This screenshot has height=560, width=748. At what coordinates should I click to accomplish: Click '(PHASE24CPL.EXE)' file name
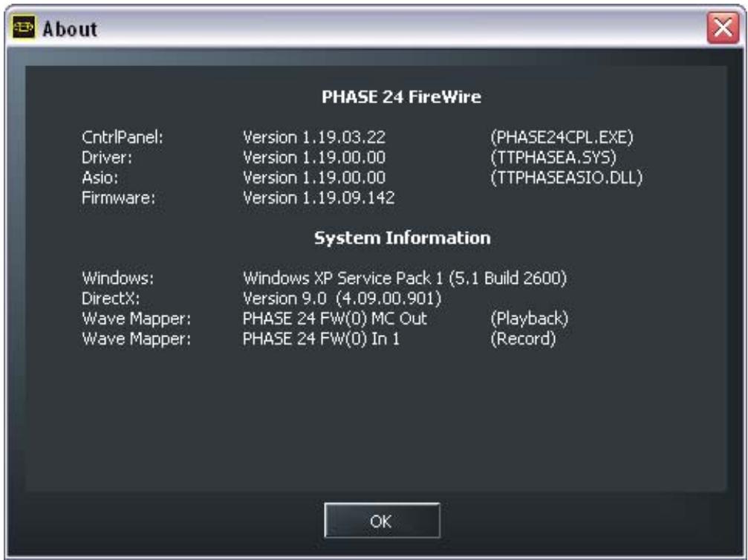coord(562,137)
